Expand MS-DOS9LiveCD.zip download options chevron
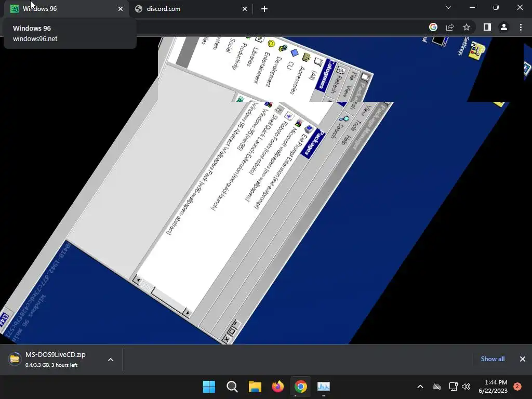The height and width of the screenshot is (399, 532). coord(111,360)
